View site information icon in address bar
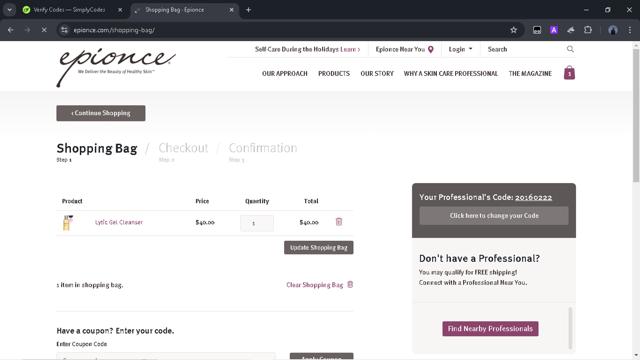Image resolution: width=640 pixels, height=360 pixels. tap(64, 30)
